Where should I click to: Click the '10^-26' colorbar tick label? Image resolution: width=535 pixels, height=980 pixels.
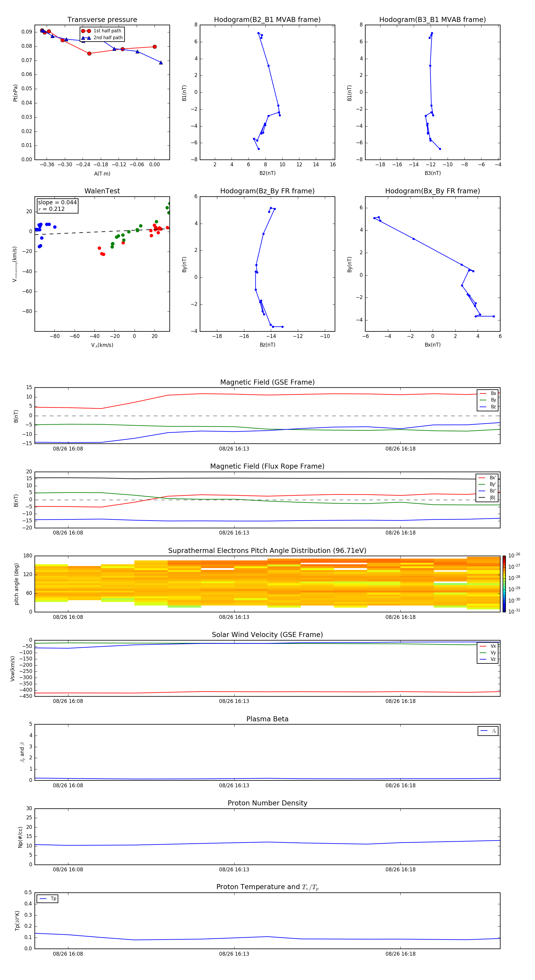pyautogui.click(x=514, y=555)
